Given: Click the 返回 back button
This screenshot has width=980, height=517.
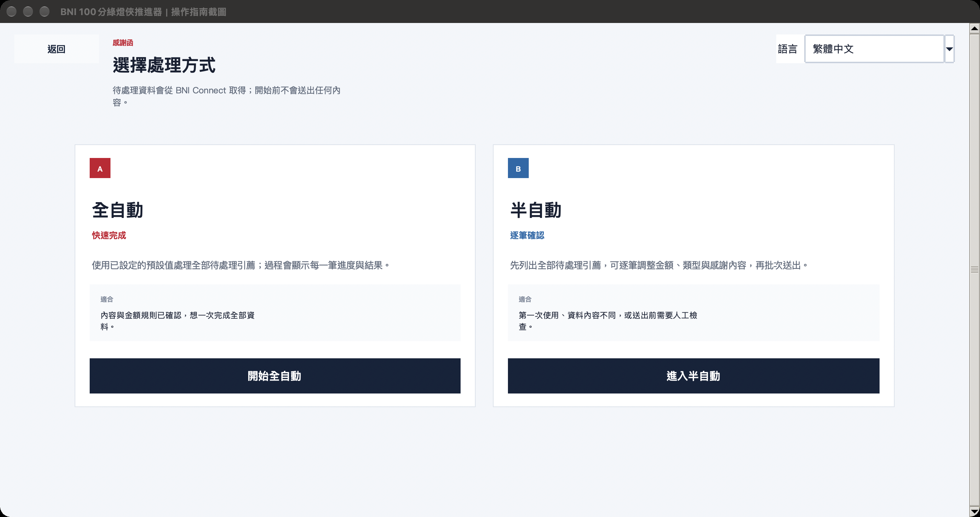Looking at the screenshot, I should pos(56,49).
